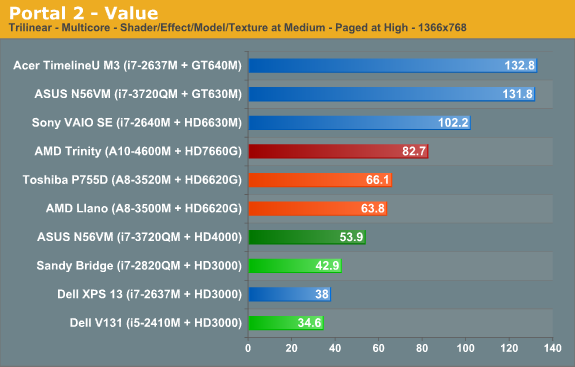Click the Acer TimelineU M3 label
Screen dimensions: 575x367
pyautogui.click(x=128, y=65)
